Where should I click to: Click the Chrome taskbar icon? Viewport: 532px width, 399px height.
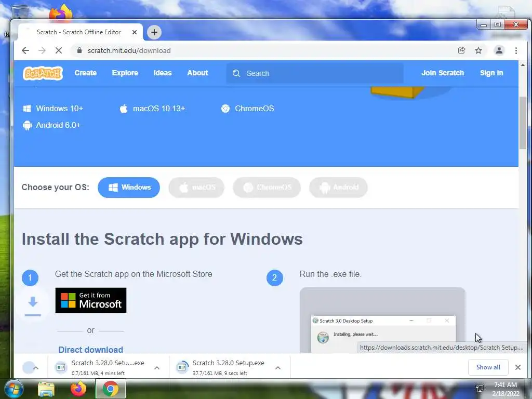tap(110, 389)
